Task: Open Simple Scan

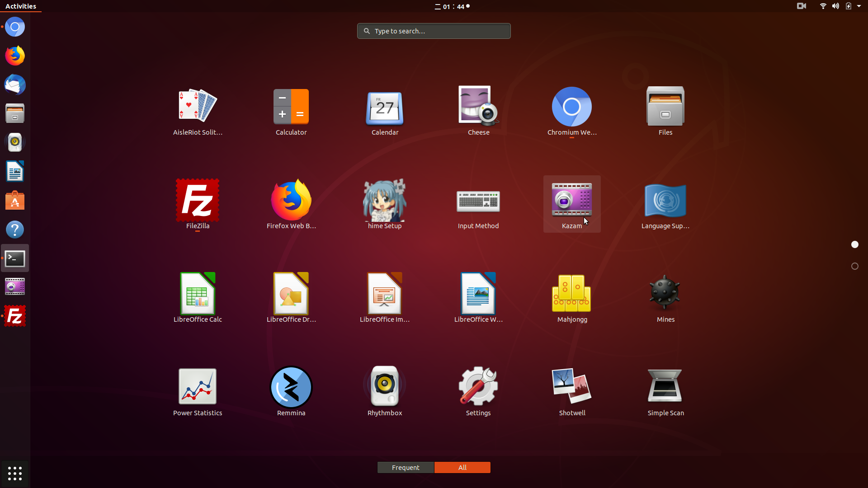Action: tap(665, 391)
